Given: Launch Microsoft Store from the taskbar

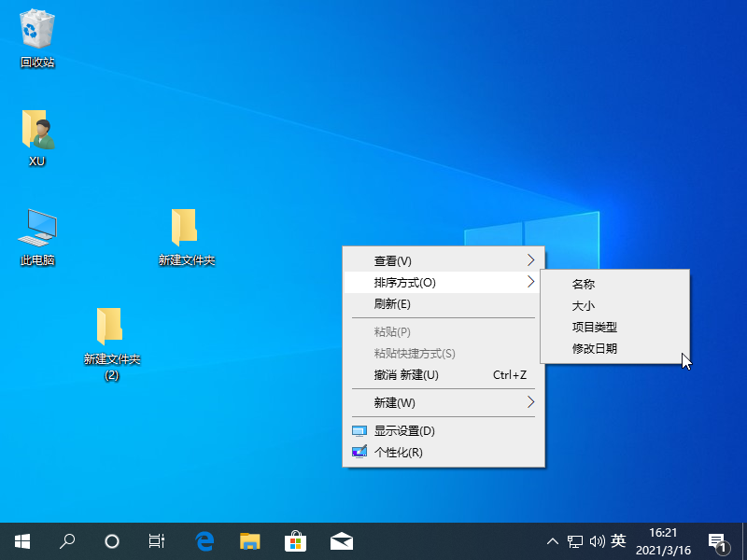Looking at the screenshot, I should pyautogui.click(x=295, y=540).
